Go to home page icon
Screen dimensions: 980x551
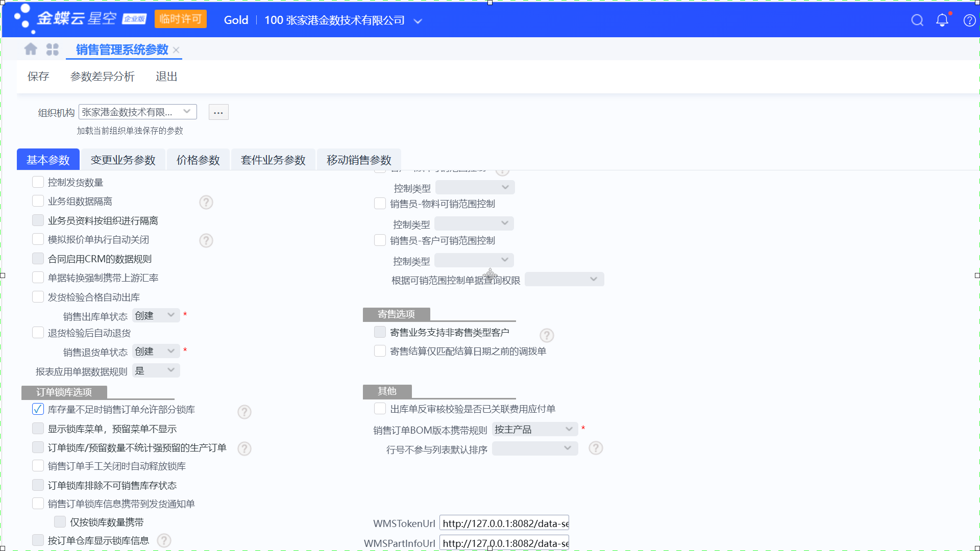(x=31, y=49)
